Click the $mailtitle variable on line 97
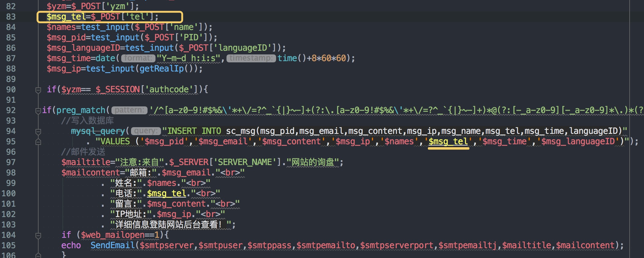The image size is (644, 258). pyautogui.click(x=86, y=162)
